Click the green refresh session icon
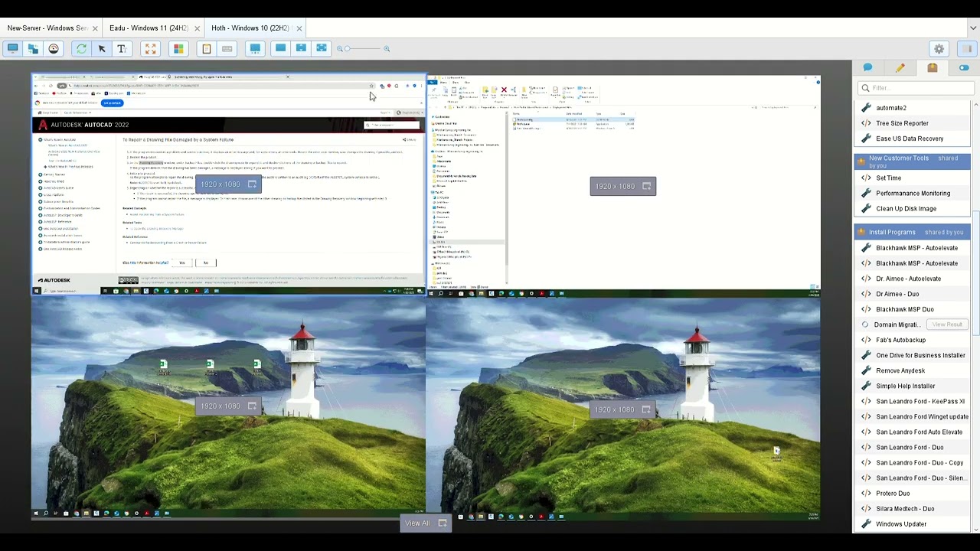980x551 pixels. (81, 48)
